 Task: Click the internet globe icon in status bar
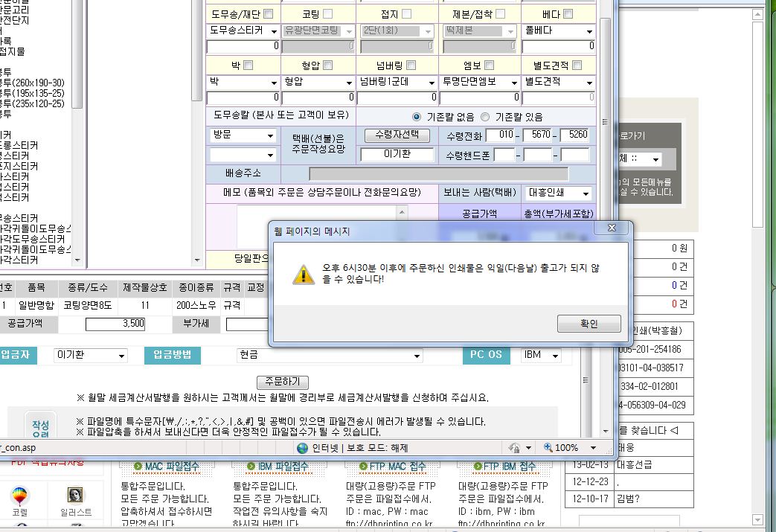[x=302, y=448]
